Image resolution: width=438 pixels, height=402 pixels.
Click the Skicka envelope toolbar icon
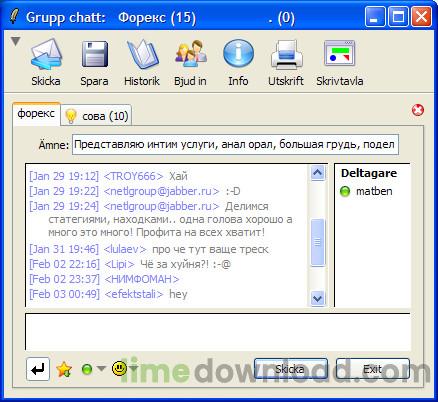coord(46,54)
